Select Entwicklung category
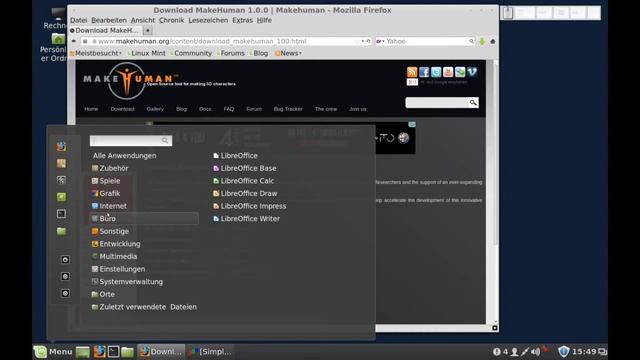This screenshot has height=360, width=640. pyautogui.click(x=116, y=244)
